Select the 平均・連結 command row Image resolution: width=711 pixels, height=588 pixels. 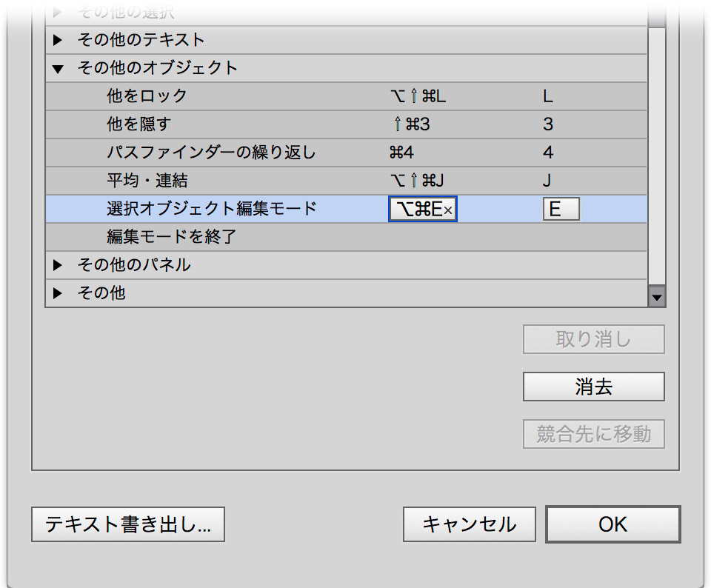(x=346, y=181)
